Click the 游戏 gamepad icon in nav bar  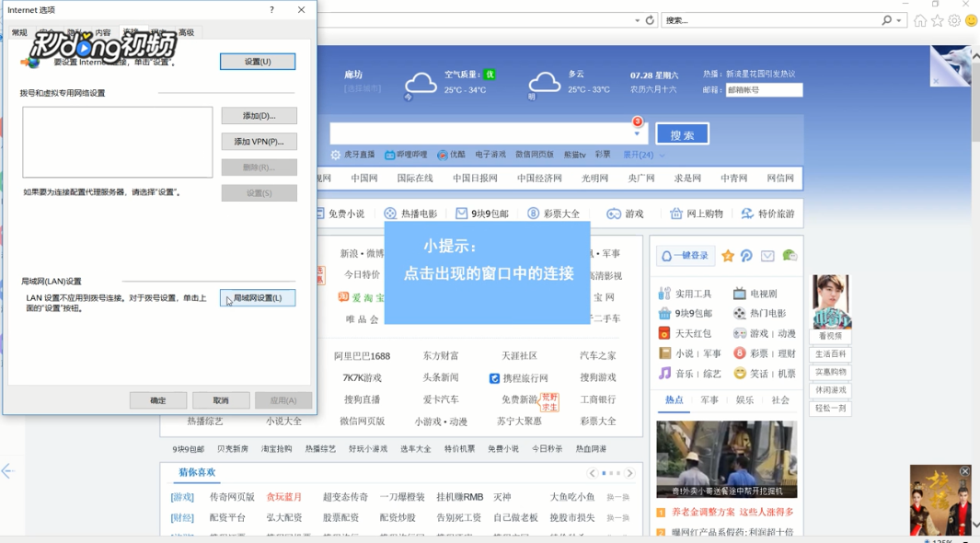[614, 214]
